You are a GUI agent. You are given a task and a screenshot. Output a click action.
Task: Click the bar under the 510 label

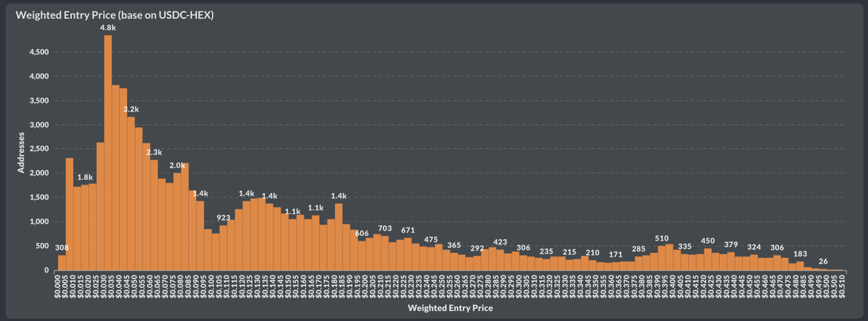point(662,258)
